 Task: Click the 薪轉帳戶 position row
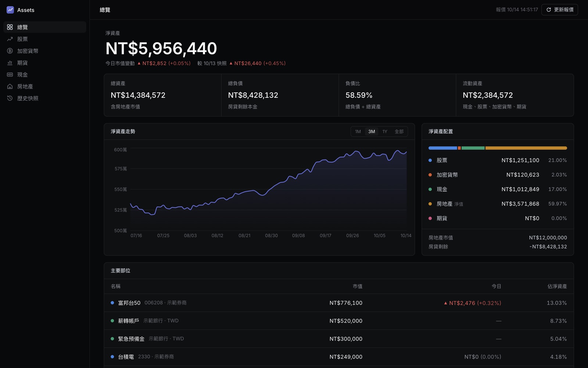tap(339, 321)
